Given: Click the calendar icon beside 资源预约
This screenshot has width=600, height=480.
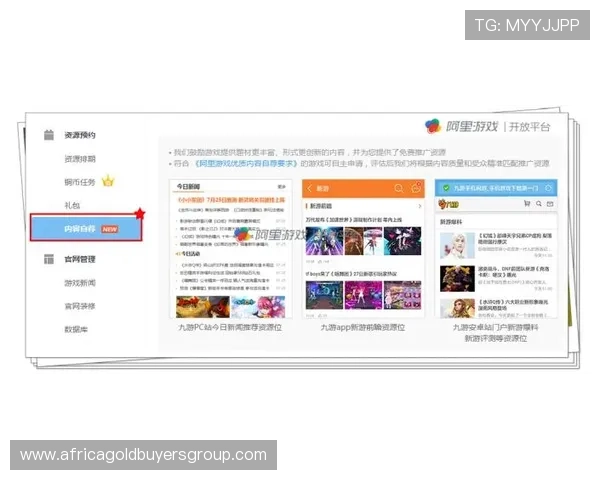Looking at the screenshot, I should [x=49, y=135].
